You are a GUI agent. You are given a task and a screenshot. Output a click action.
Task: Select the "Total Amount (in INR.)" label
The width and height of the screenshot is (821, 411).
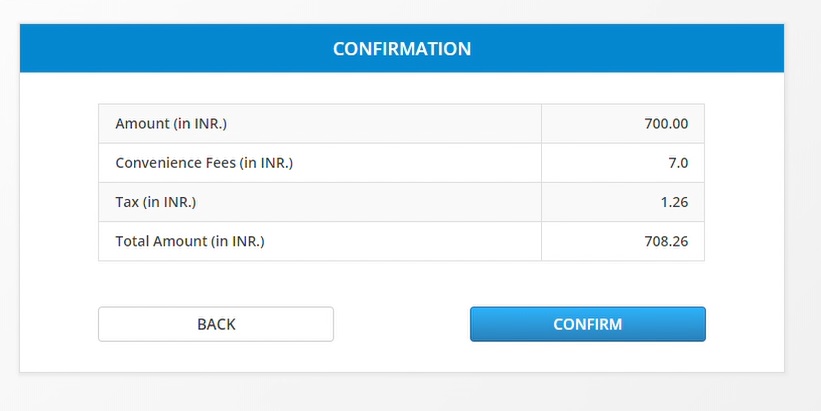[190, 241]
